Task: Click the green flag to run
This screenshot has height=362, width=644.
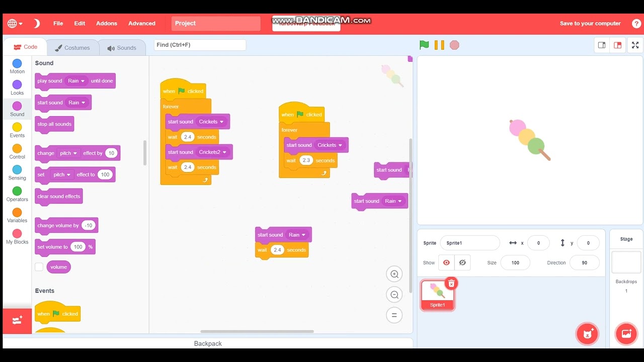Action: pyautogui.click(x=424, y=45)
